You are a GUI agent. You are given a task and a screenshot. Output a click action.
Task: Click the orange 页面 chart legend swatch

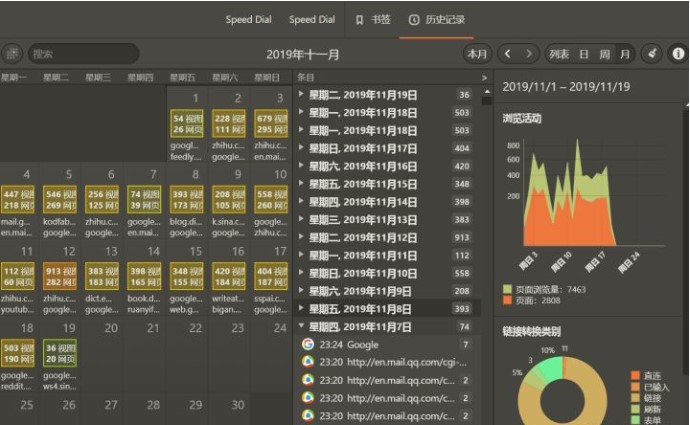coord(507,299)
